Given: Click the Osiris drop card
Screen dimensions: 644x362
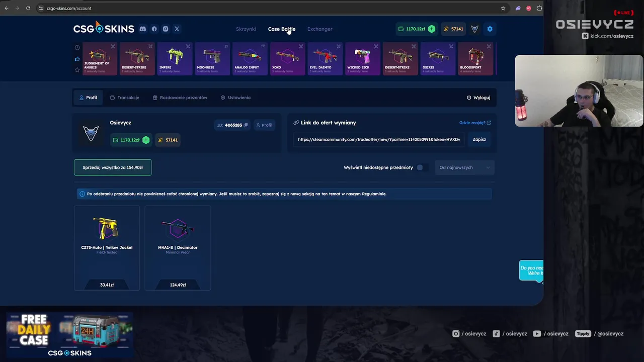Looking at the screenshot, I should click(x=438, y=59).
